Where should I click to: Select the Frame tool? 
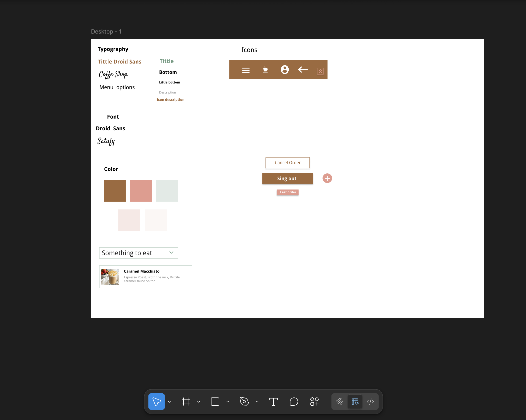click(186, 402)
